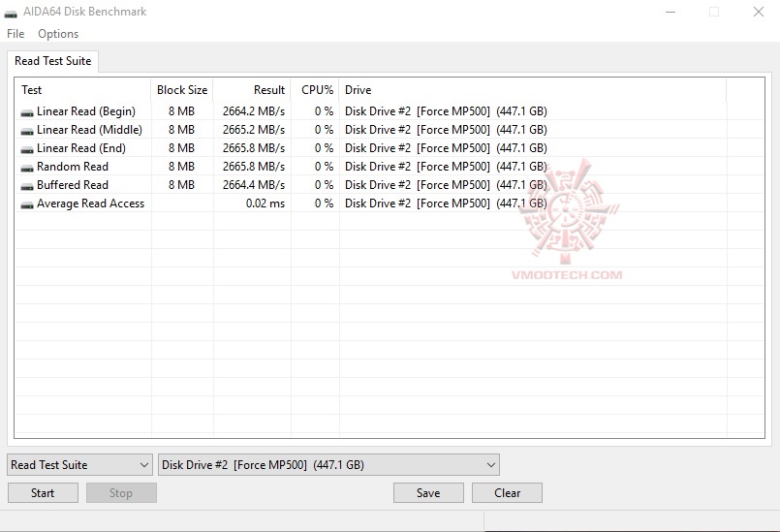This screenshot has height=532, width=780.
Task: Select the Linear Read (End) row label
Action: (81, 148)
